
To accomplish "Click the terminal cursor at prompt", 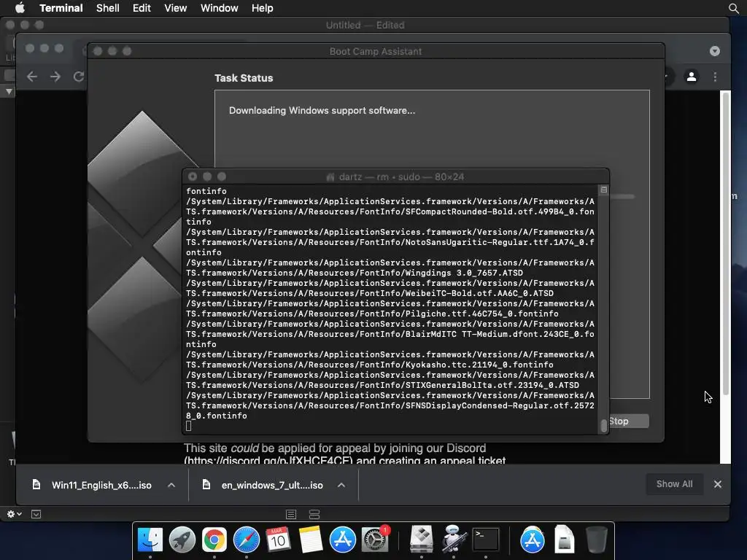I will coord(189,426).
